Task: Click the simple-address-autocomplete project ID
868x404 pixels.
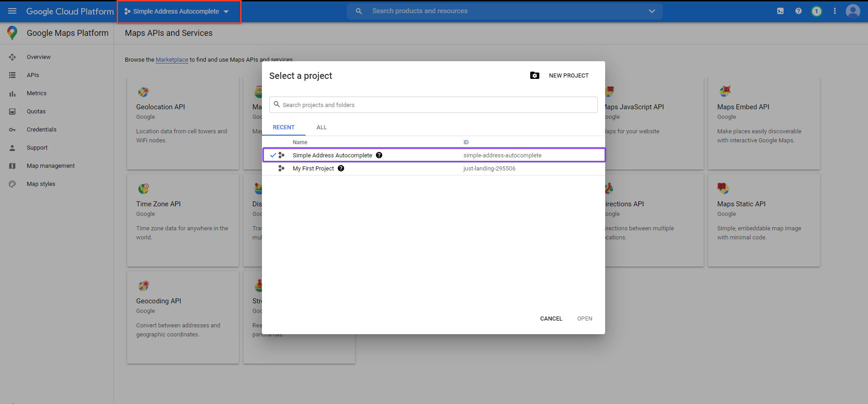Action: pyautogui.click(x=502, y=155)
